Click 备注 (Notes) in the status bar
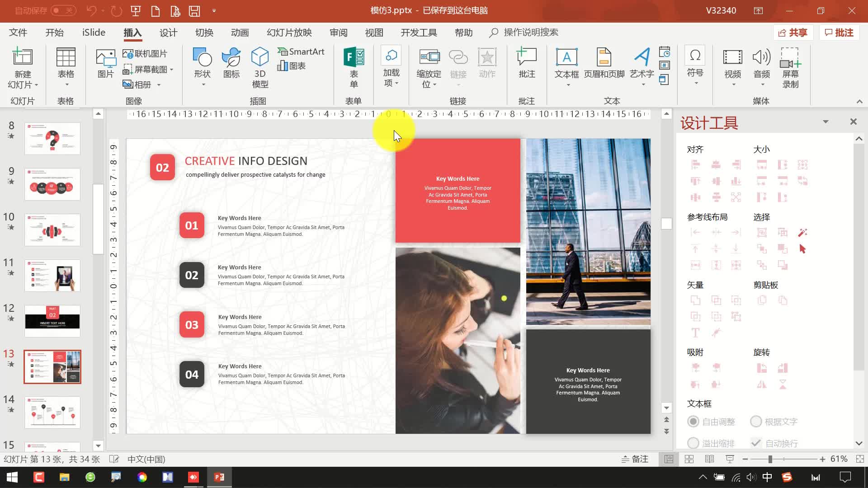The image size is (868, 488). pos(635,459)
